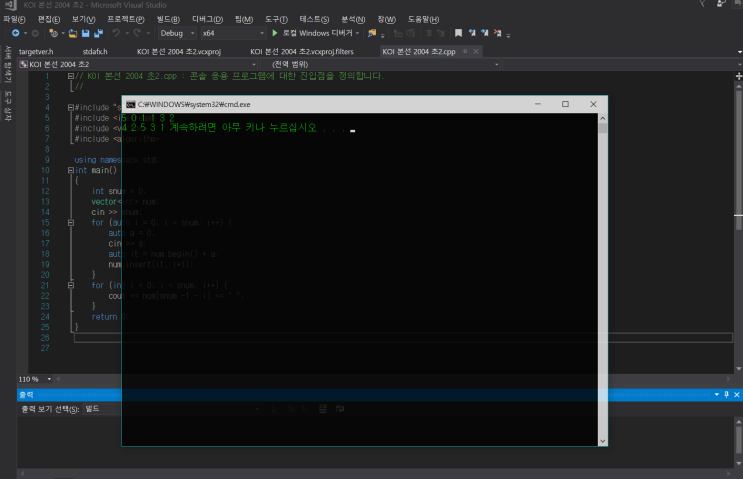Screen dimensions: 743x479
Task: Click the undo arrow icon
Action: pyautogui.click(x=116, y=33)
